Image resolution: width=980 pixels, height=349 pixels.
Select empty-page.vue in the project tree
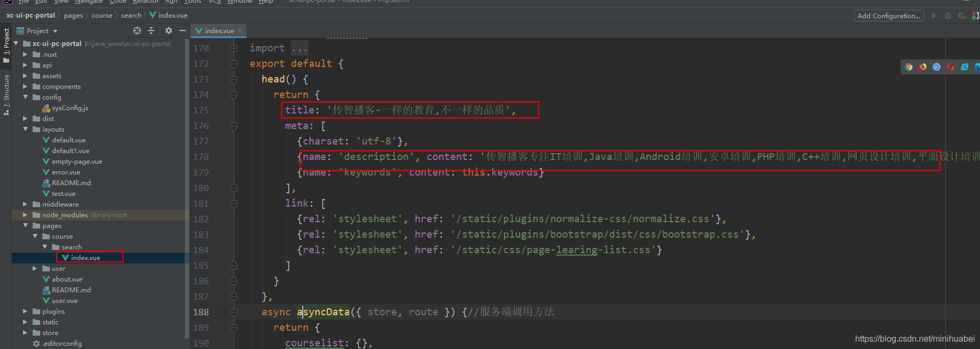pos(72,161)
